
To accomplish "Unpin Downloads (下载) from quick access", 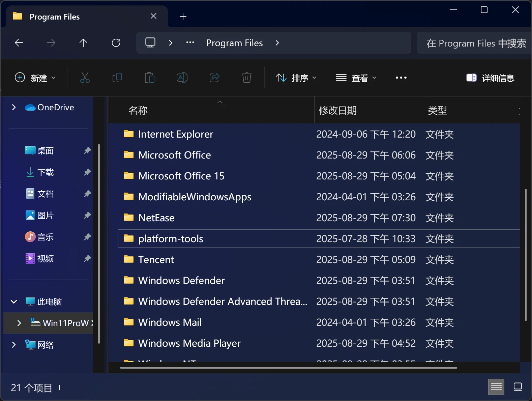I will [x=87, y=172].
